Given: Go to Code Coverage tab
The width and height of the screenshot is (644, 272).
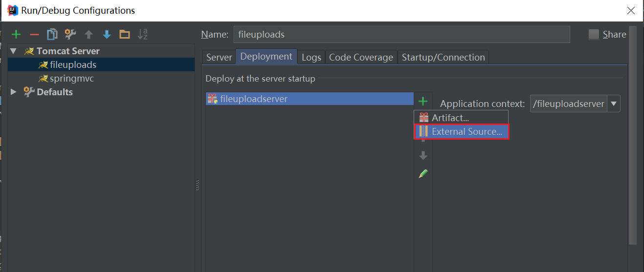Looking at the screenshot, I should click(361, 57).
